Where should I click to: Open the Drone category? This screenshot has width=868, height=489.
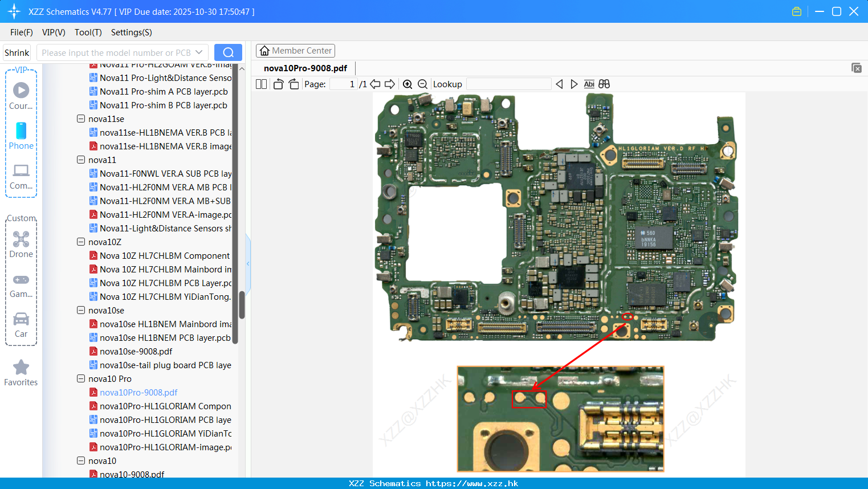[x=21, y=244]
